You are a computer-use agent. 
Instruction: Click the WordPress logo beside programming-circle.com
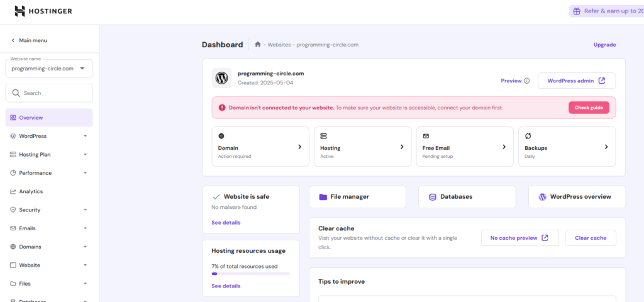click(221, 78)
